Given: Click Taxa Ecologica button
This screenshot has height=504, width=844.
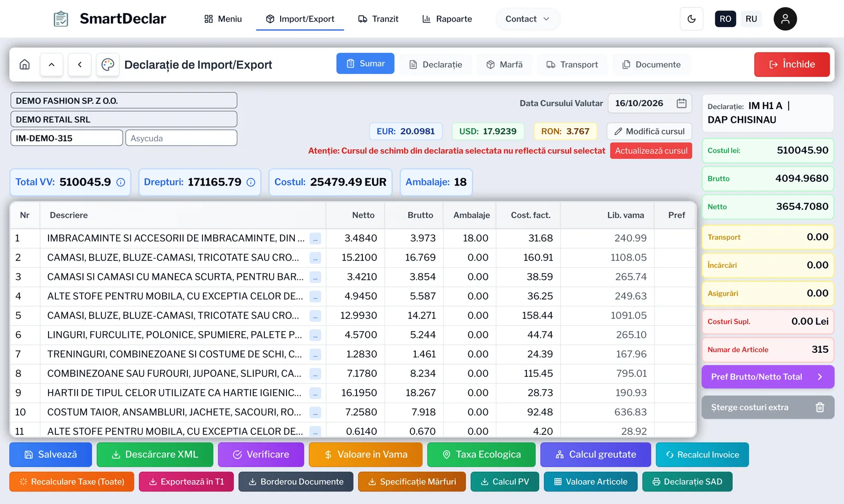Looking at the screenshot, I should point(482,454).
